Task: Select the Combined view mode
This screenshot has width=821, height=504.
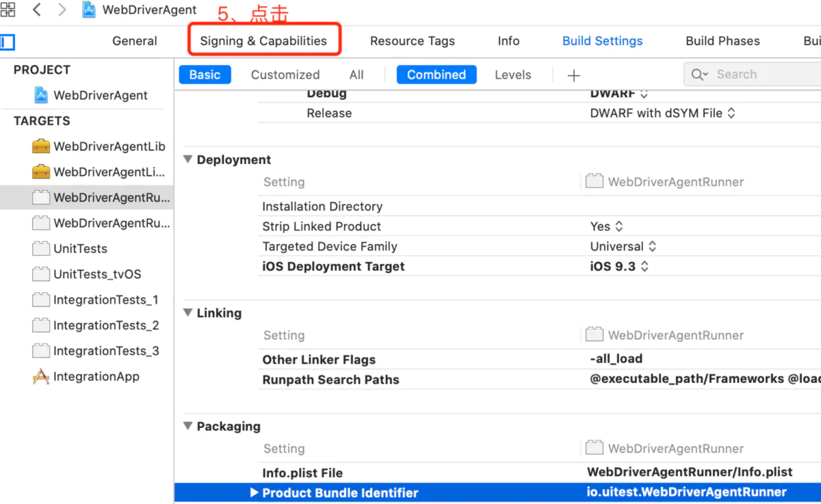Action: pos(436,75)
